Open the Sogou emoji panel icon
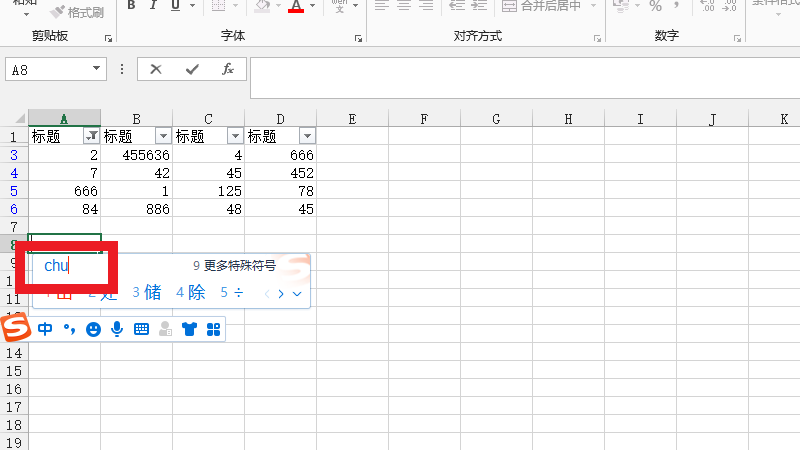Viewport: 800px width, 450px height. [x=93, y=329]
